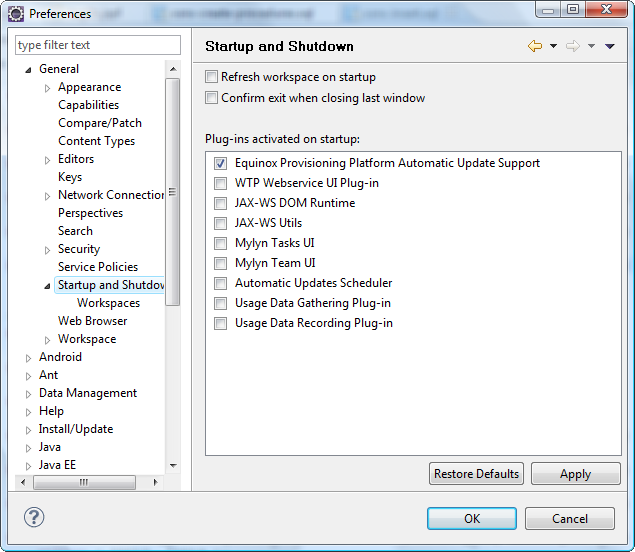Click the tree horizontal scrollbar thumb
635x552 pixels.
[x=84, y=482]
